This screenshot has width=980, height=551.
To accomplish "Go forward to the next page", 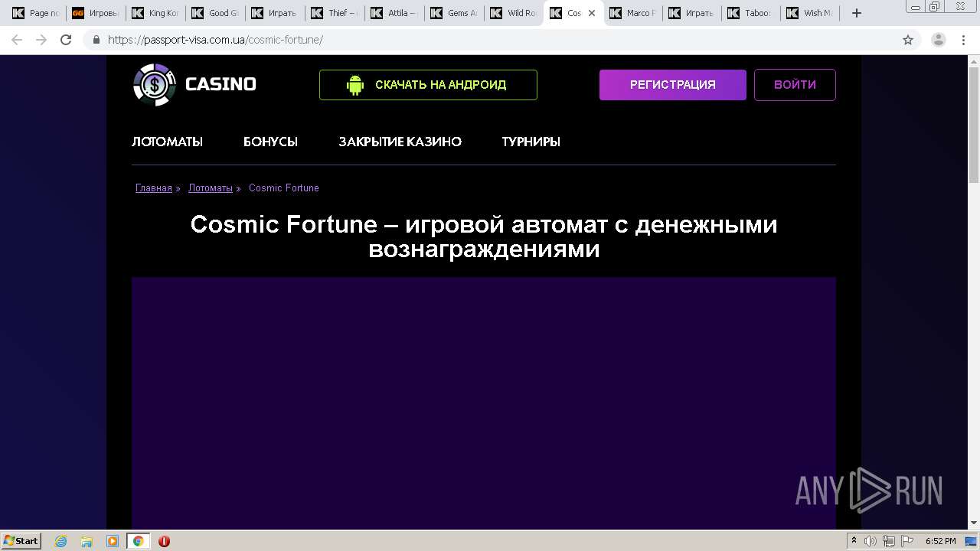I will pyautogui.click(x=41, y=40).
